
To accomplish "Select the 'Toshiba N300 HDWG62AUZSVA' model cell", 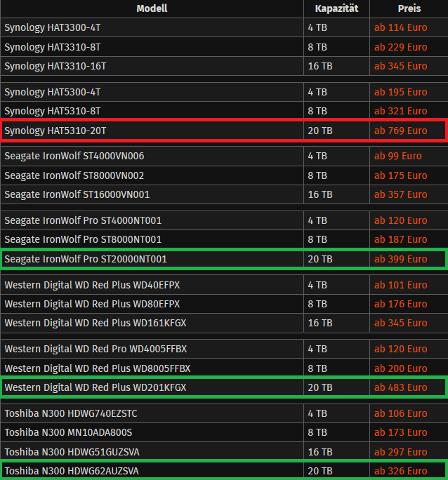I will [152, 471].
